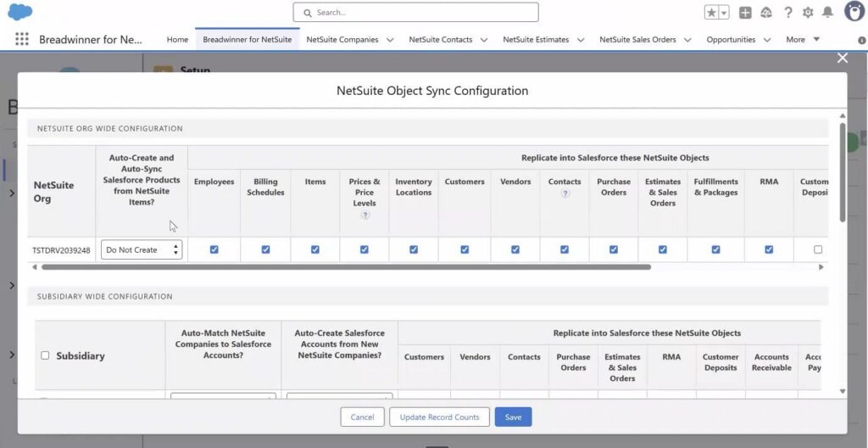Click the help icon under Prices & Price Levels

pyautogui.click(x=364, y=216)
